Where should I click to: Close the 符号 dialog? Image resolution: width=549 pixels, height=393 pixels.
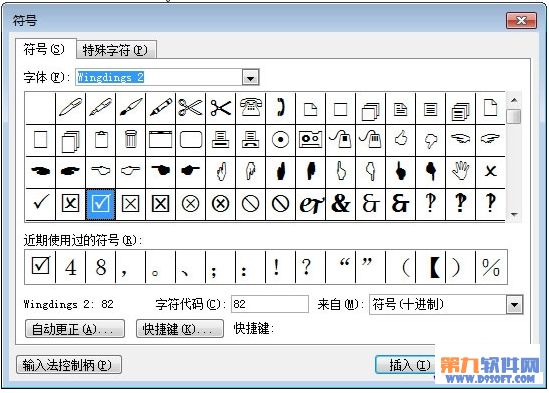pyautogui.click(x=521, y=21)
